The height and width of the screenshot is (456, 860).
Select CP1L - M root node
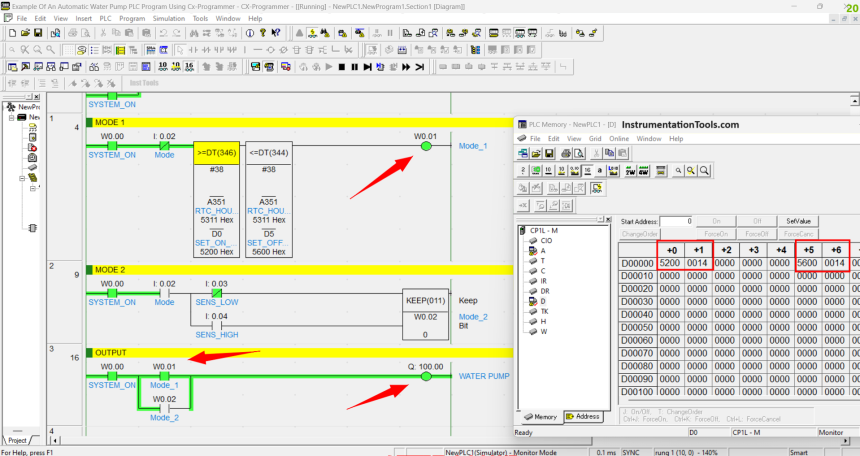[x=544, y=230]
